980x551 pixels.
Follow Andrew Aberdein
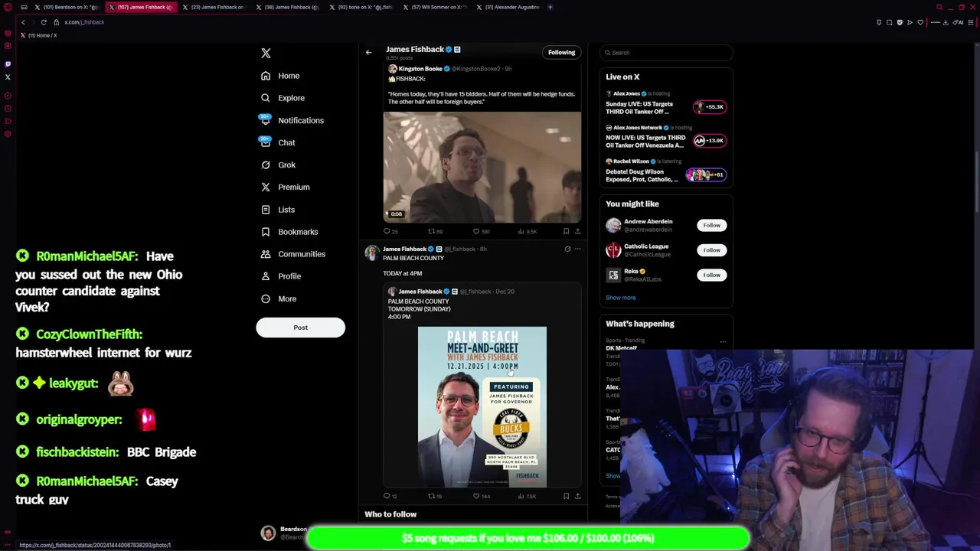711,225
